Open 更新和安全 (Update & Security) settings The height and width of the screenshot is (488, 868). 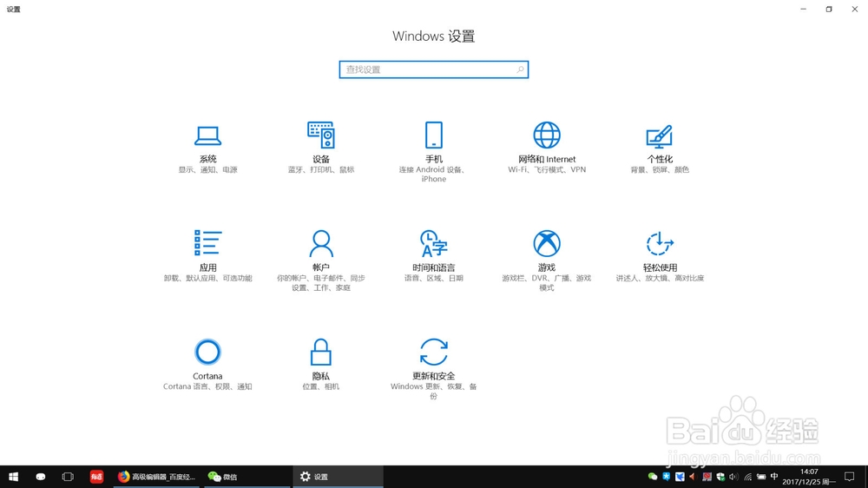click(433, 369)
